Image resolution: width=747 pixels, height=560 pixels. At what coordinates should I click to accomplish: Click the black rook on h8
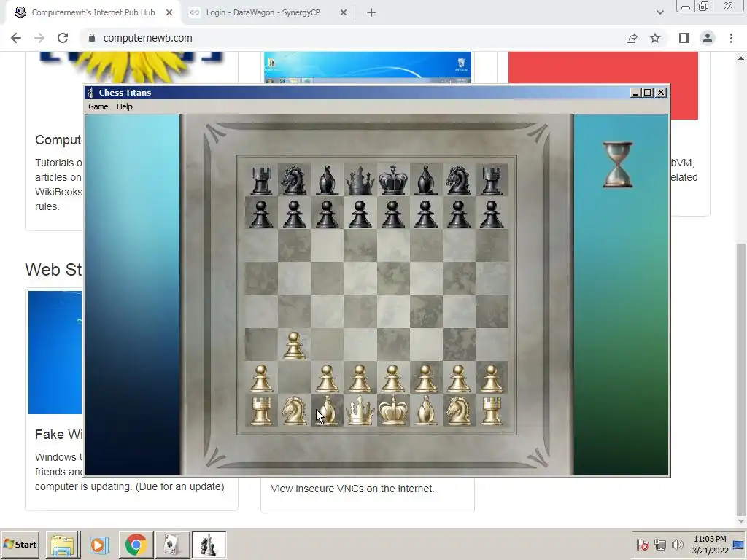(x=492, y=180)
